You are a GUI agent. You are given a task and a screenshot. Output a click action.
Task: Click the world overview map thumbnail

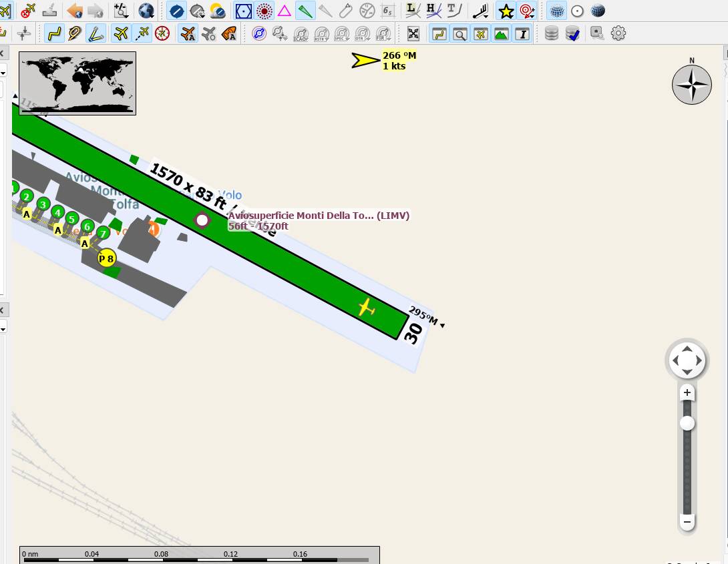tap(76, 83)
